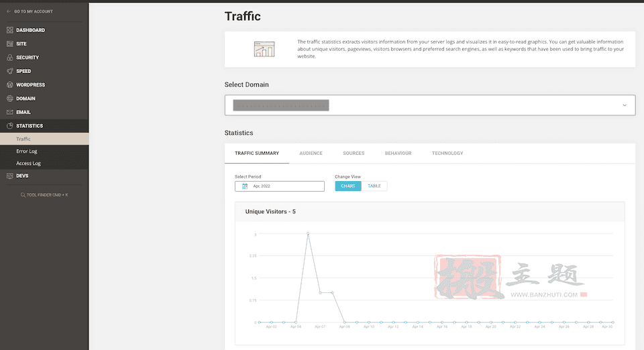
Task: Switch to the Sources tab
Action: point(354,153)
